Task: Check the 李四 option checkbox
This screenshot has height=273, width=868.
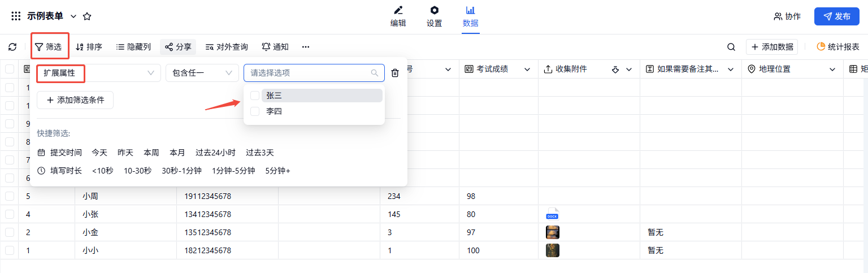Action: coord(255,111)
